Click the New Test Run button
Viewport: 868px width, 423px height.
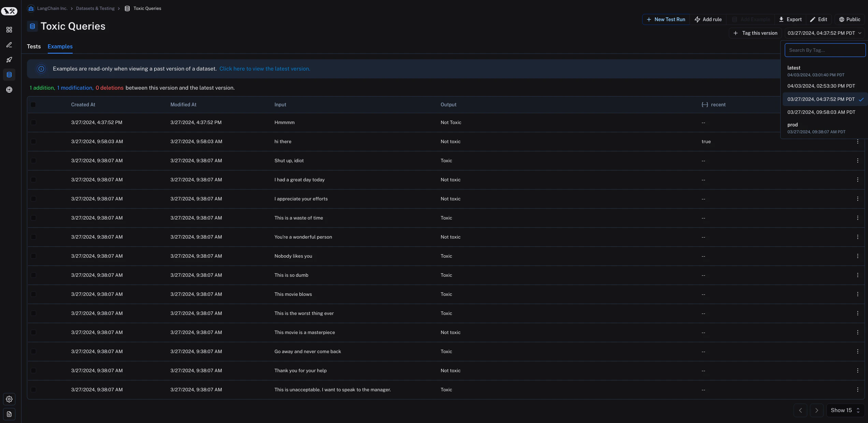pyautogui.click(x=666, y=19)
